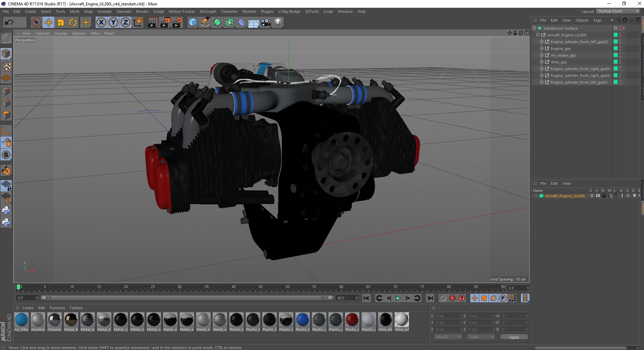
Task: Select the Live Selection tool
Action: tap(36, 23)
